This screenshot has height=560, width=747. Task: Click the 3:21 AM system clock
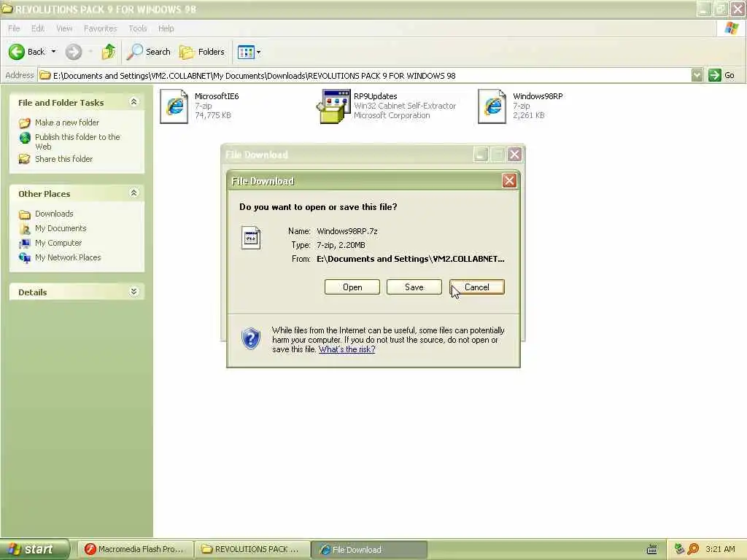(720, 549)
